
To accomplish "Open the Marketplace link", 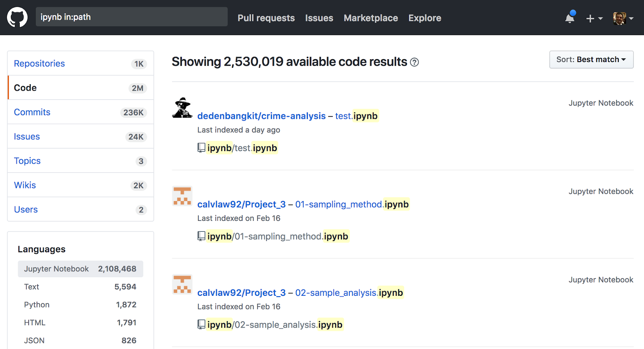I will pyautogui.click(x=371, y=18).
